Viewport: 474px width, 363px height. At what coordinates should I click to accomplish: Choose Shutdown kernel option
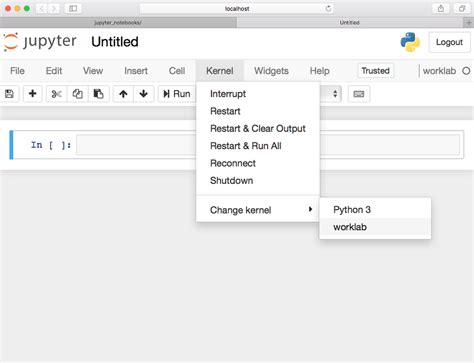pos(258,181)
